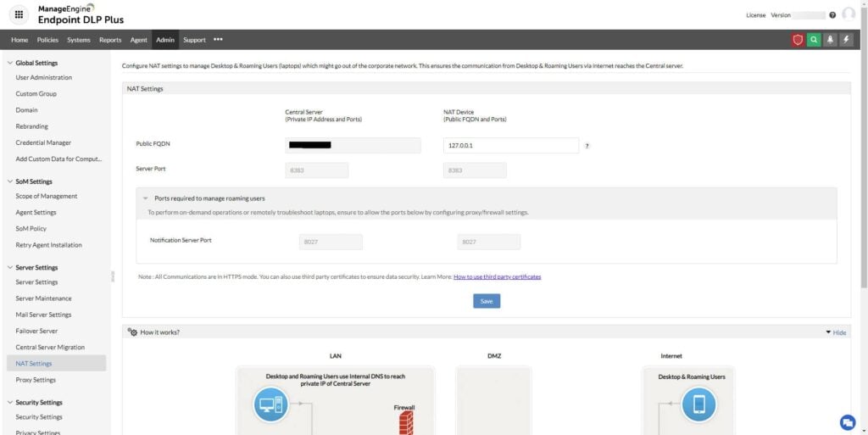Click the NAT Device Public FQDN field
This screenshot has width=868, height=435.
(511, 146)
